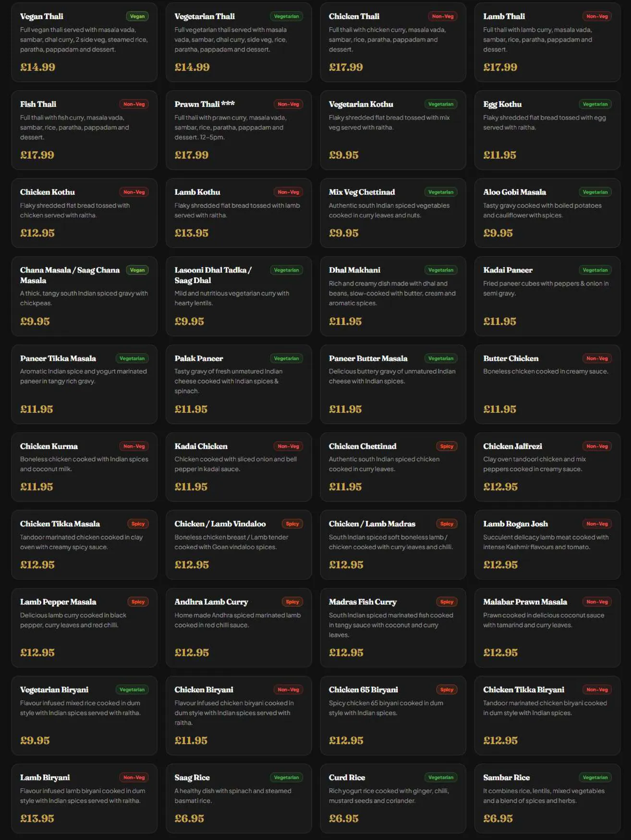631x840 pixels.
Task: Click the Andhra Lamb Curry title
Action: tap(211, 602)
